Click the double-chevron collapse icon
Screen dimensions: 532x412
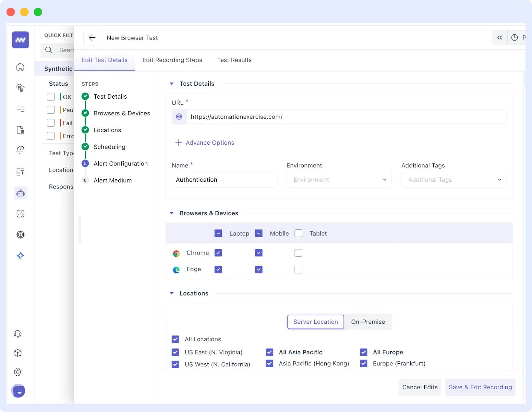coord(500,38)
